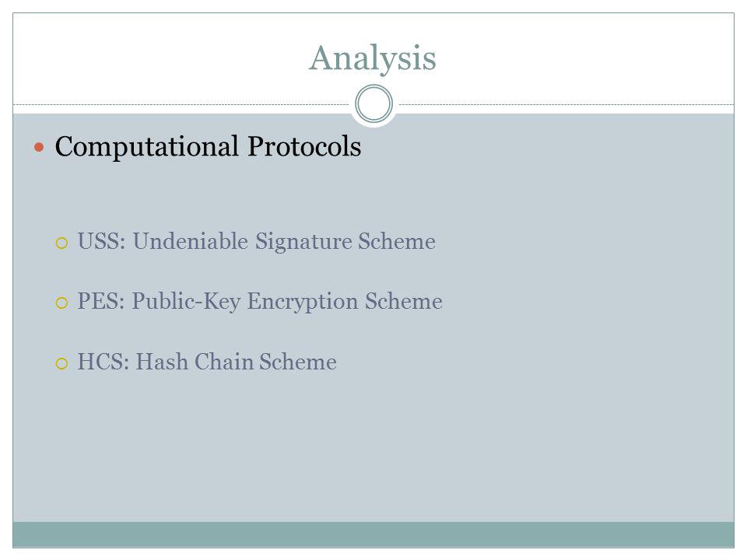Click the word Undeniable

click(x=191, y=241)
